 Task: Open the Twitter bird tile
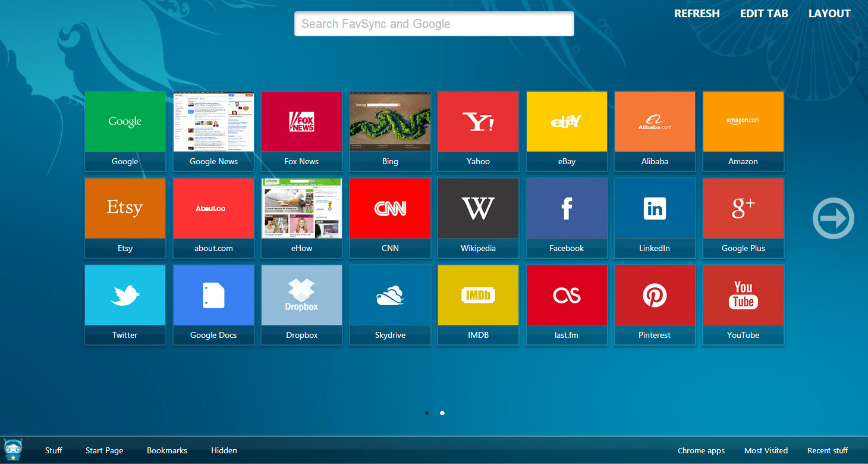[125, 296]
